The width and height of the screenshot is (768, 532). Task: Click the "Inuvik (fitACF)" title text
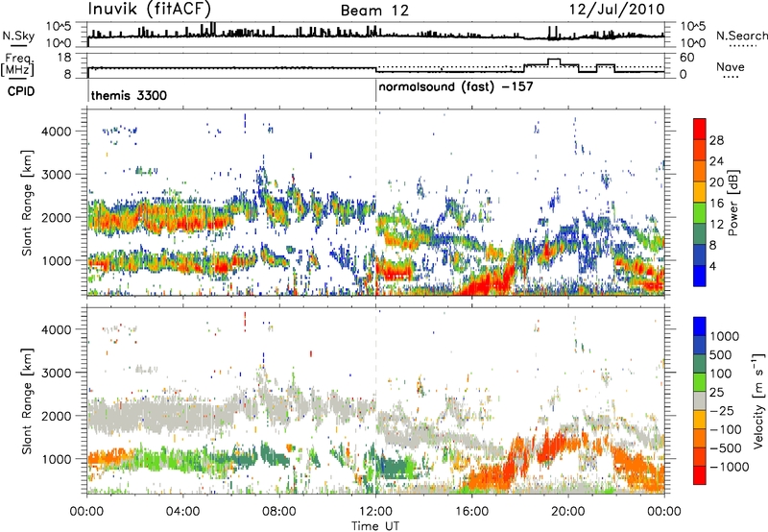[150, 9]
